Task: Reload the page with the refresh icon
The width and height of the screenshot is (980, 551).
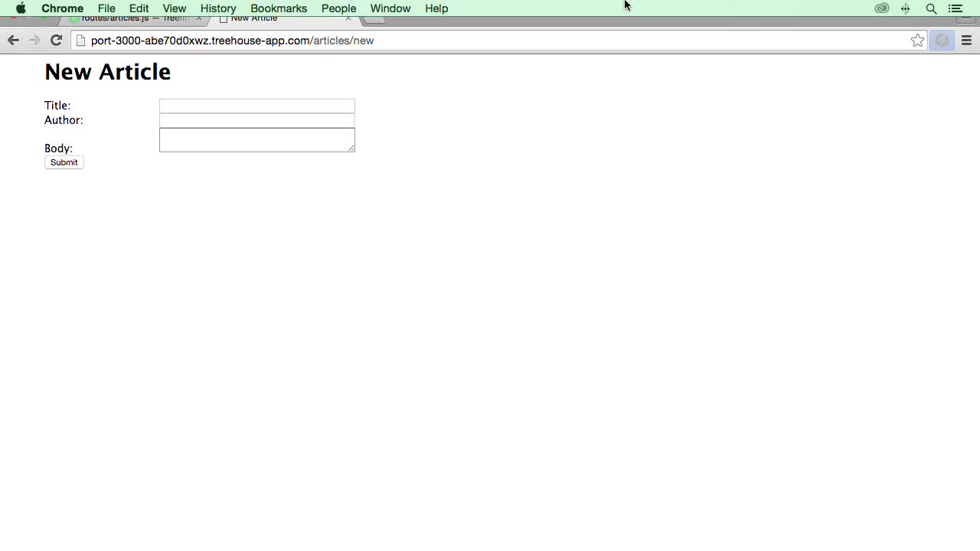Action: 56,41
